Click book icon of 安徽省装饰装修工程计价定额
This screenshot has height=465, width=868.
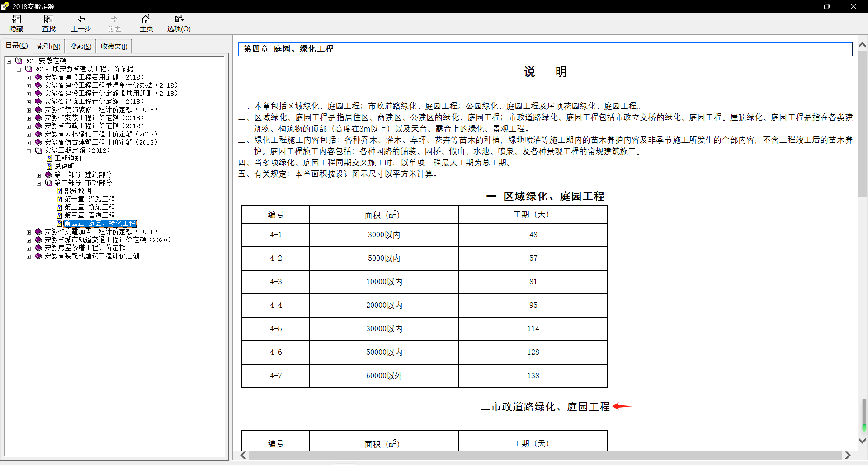click(38, 110)
